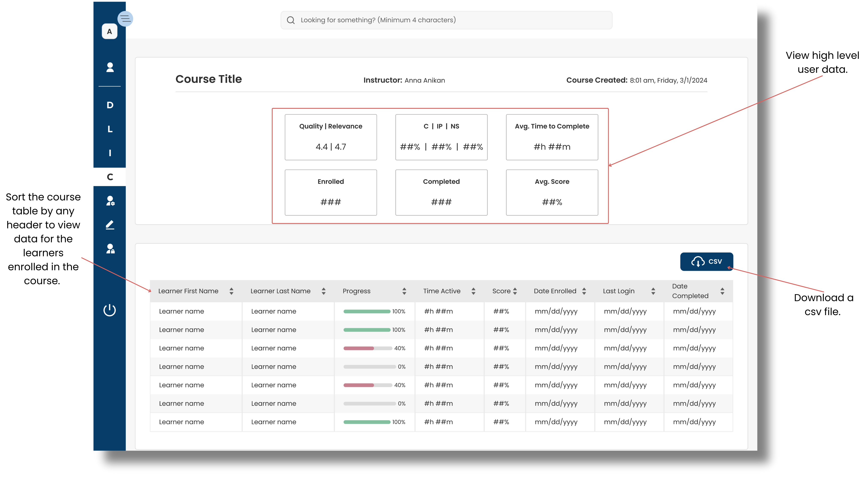Sort by Score column arrows
Image resolution: width=868 pixels, height=477 pixels.
click(x=515, y=291)
